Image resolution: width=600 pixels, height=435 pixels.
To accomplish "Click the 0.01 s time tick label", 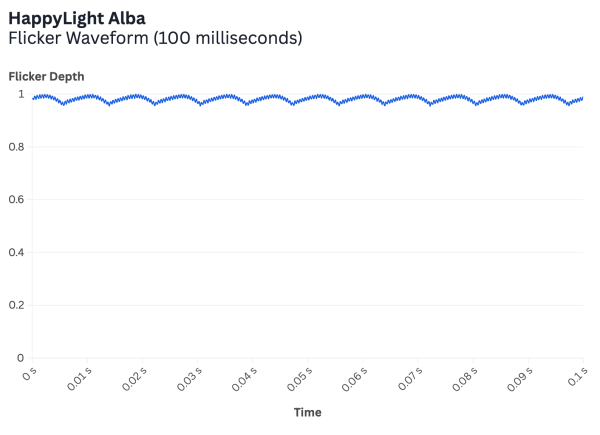I will pos(78,380).
